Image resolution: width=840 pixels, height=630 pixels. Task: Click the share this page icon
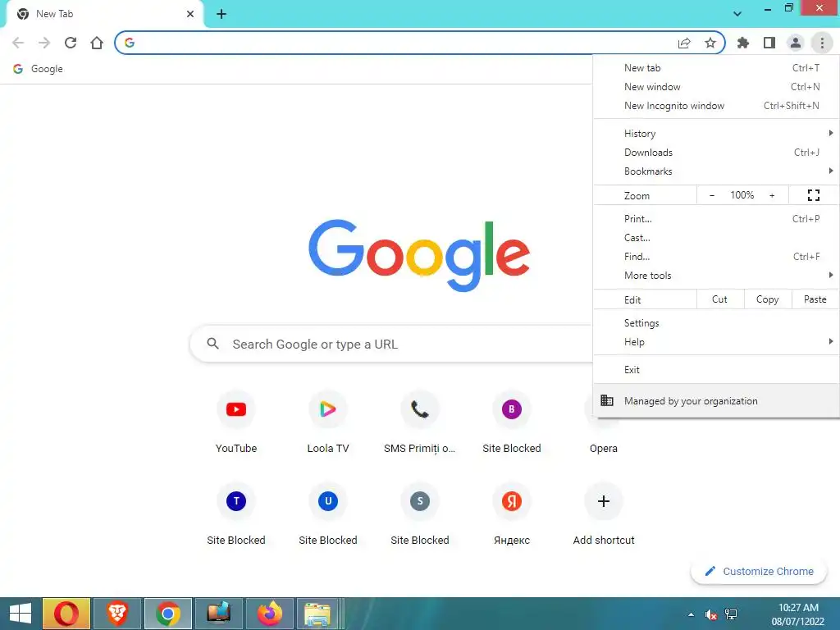click(x=684, y=43)
